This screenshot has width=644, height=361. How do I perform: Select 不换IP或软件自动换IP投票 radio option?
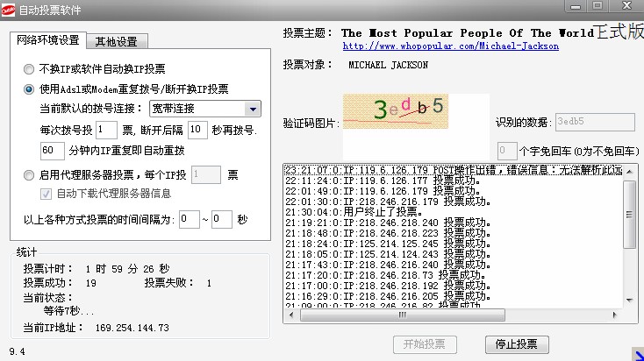[30, 68]
